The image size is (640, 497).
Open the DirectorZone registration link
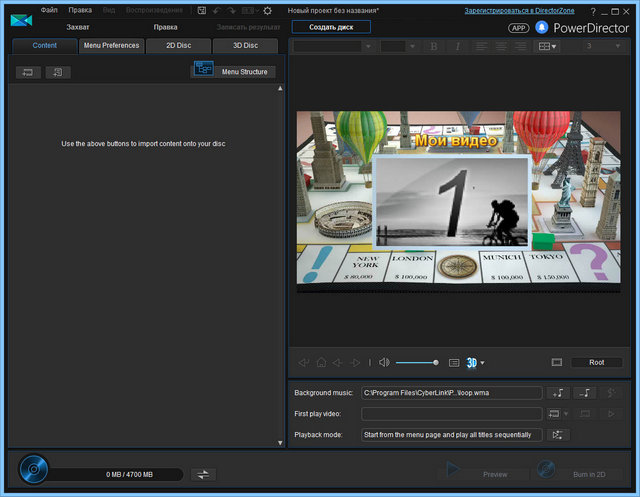[x=519, y=10]
